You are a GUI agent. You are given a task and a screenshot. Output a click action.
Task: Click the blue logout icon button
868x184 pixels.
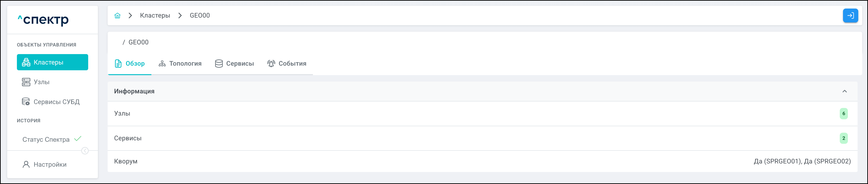[850, 15]
